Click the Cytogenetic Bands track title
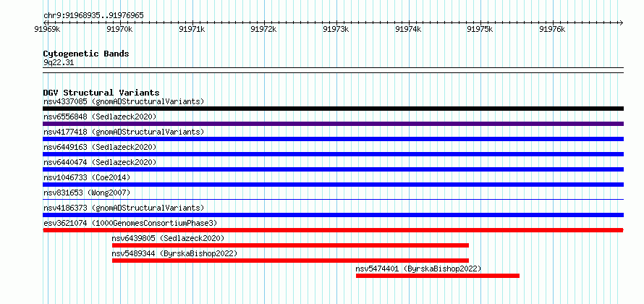Viewport: 644px width, 304px height. pos(86,54)
